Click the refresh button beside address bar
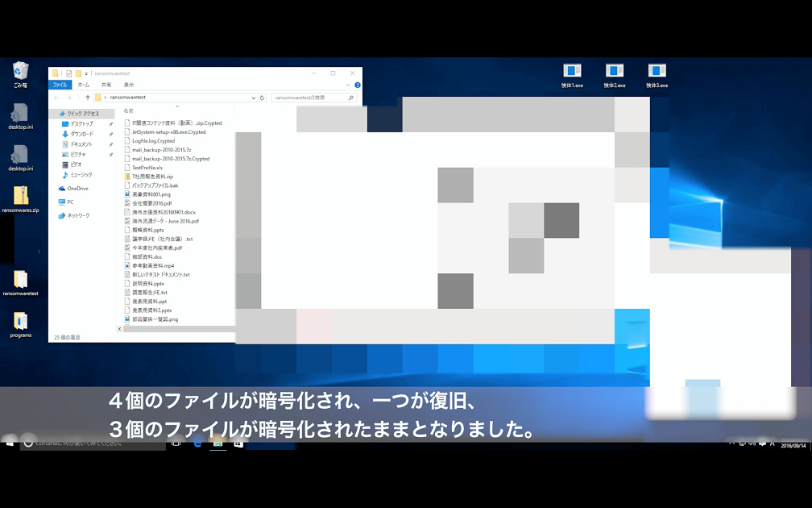812x508 pixels. (x=262, y=98)
